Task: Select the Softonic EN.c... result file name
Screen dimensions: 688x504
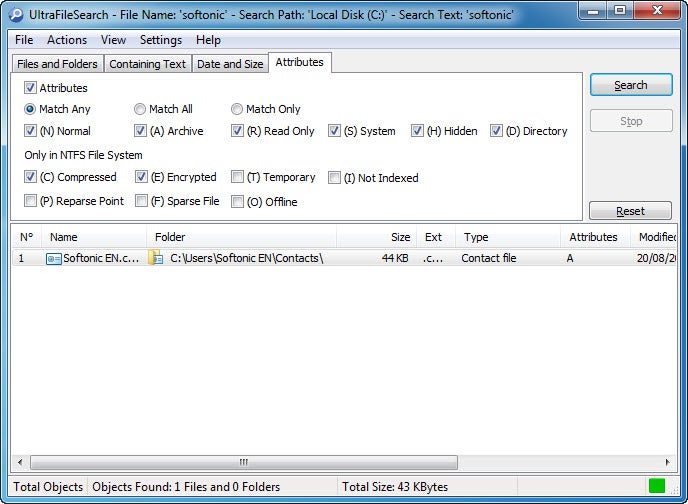Action: [101, 258]
